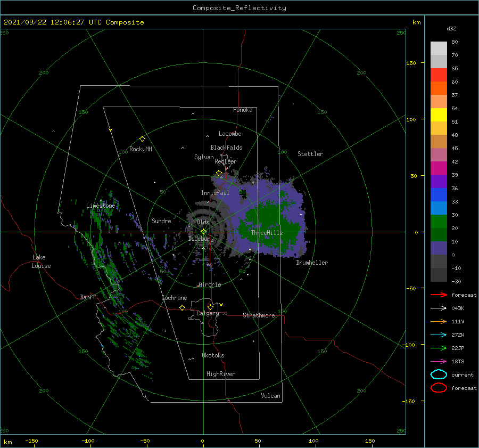Click the Okotoks label
The height and width of the screenshot is (448, 479).
(213, 355)
